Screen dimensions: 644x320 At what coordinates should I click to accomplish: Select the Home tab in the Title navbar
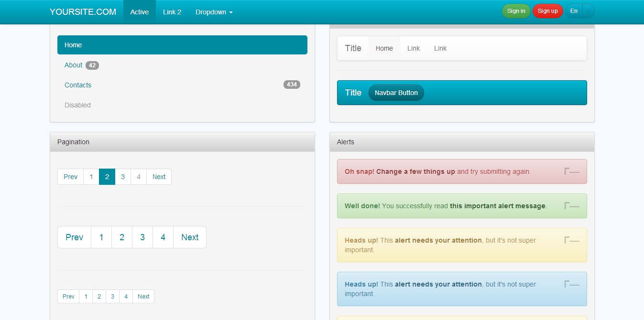(x=384, y=48)
